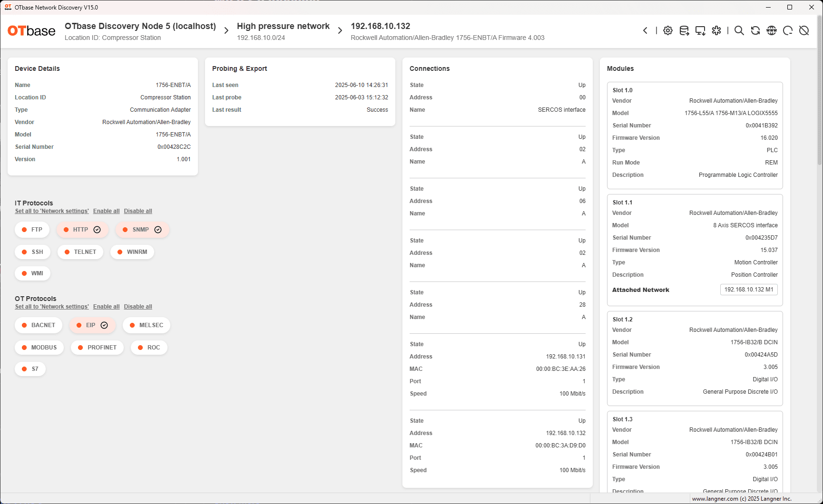
Task: Go to OTbase Discovery Node 5 breadcrumb
Action: pos(140,26)
